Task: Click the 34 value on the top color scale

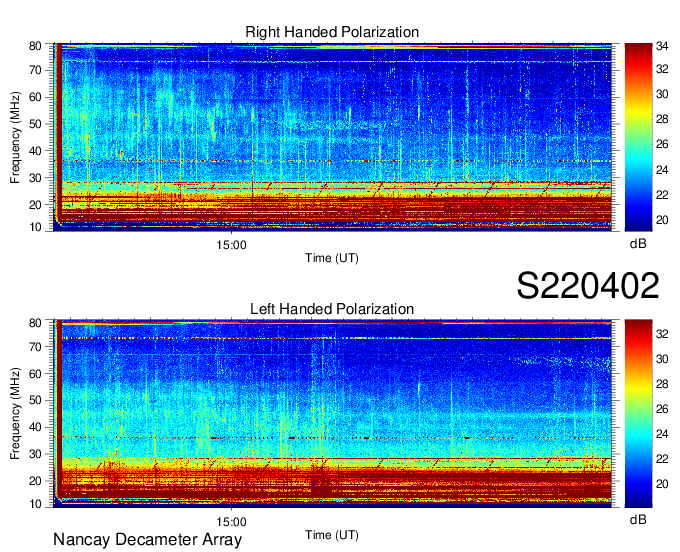Action: coord(662,46)
